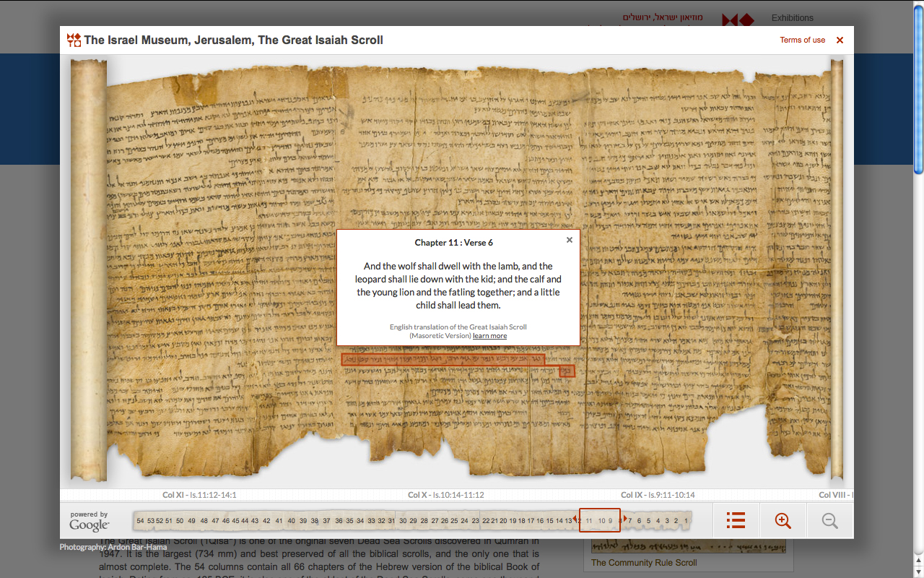Image resolution: width=924 pixels, height=578 pixels.
Task: Open the Terms of use link
Action: tap(802, 40)
